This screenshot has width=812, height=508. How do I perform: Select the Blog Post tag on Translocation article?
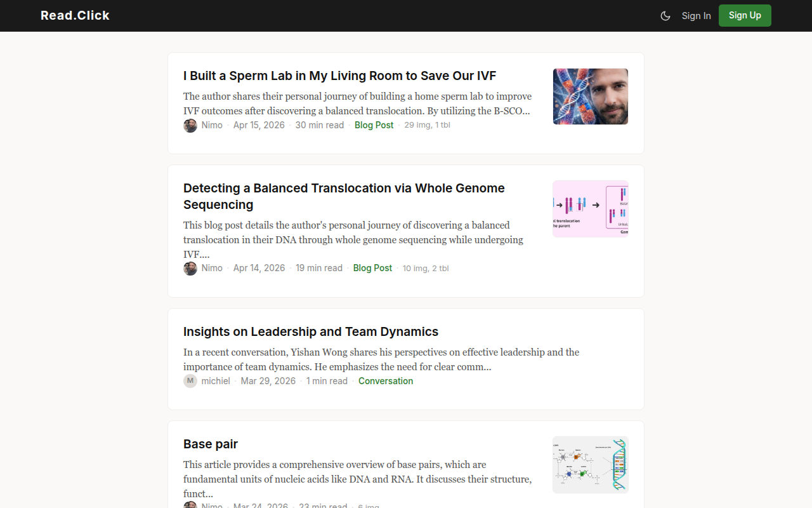click(x=372, y=268)
